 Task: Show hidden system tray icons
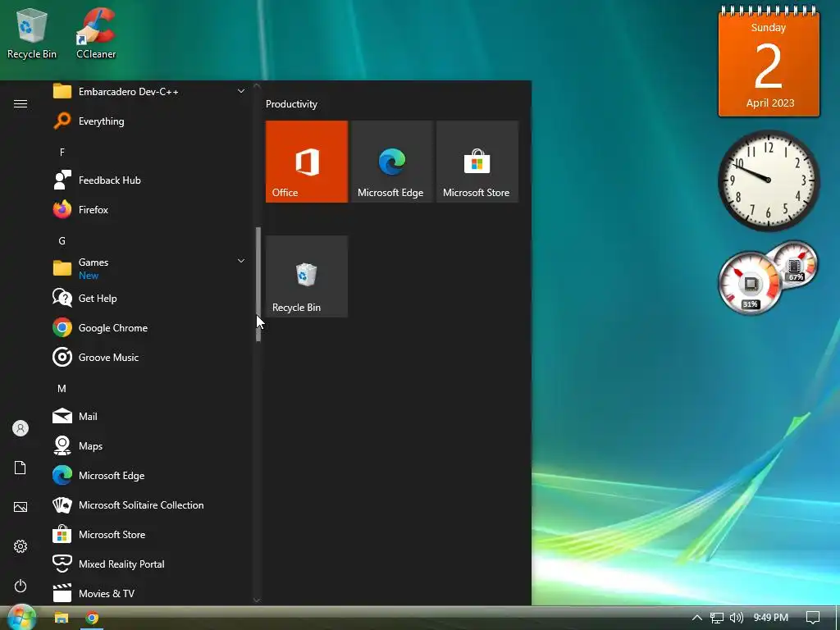coord(697,618)
